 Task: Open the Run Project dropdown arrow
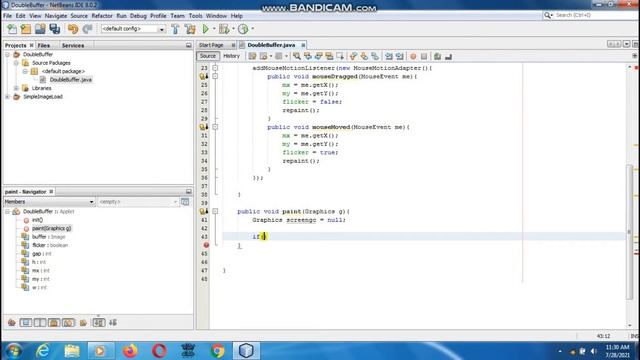pyautogui.click(x=213, y=29)
